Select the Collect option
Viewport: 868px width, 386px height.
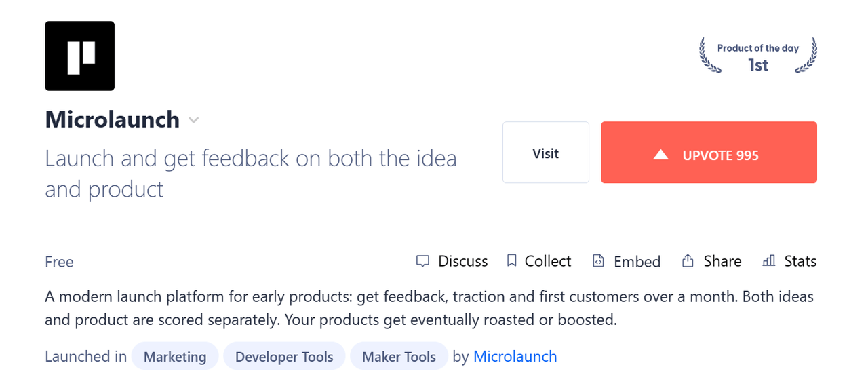pos(548,261)
